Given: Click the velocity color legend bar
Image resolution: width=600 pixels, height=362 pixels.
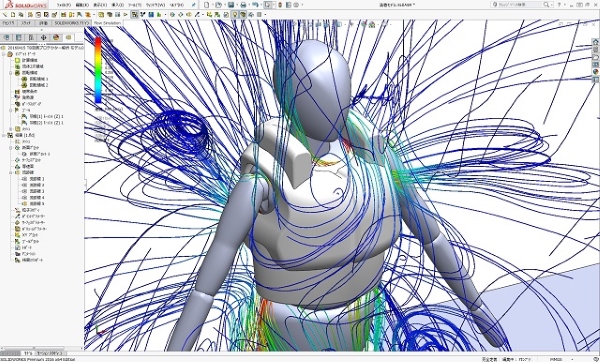Looking at the screenshot, I should [x=98, y=70].
